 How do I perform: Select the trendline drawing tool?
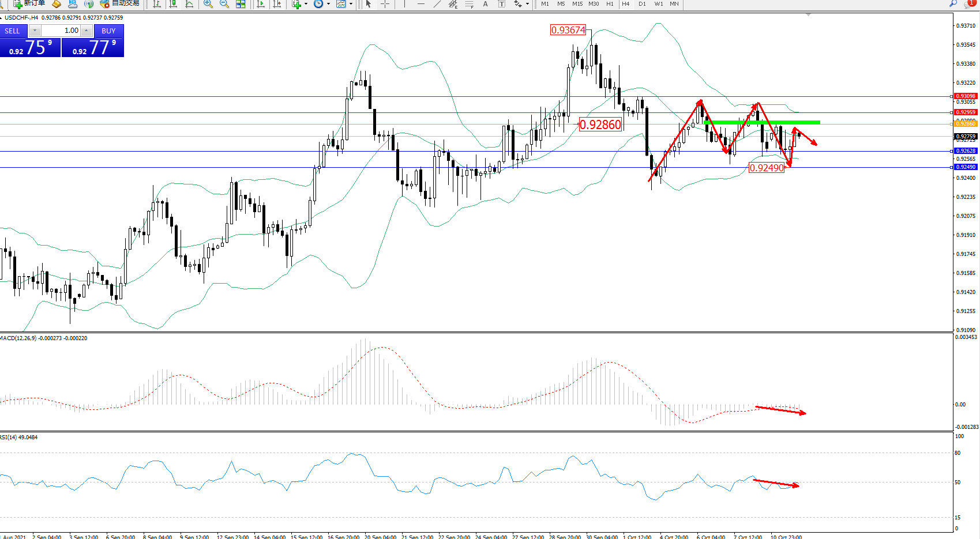tap(437, 4)
